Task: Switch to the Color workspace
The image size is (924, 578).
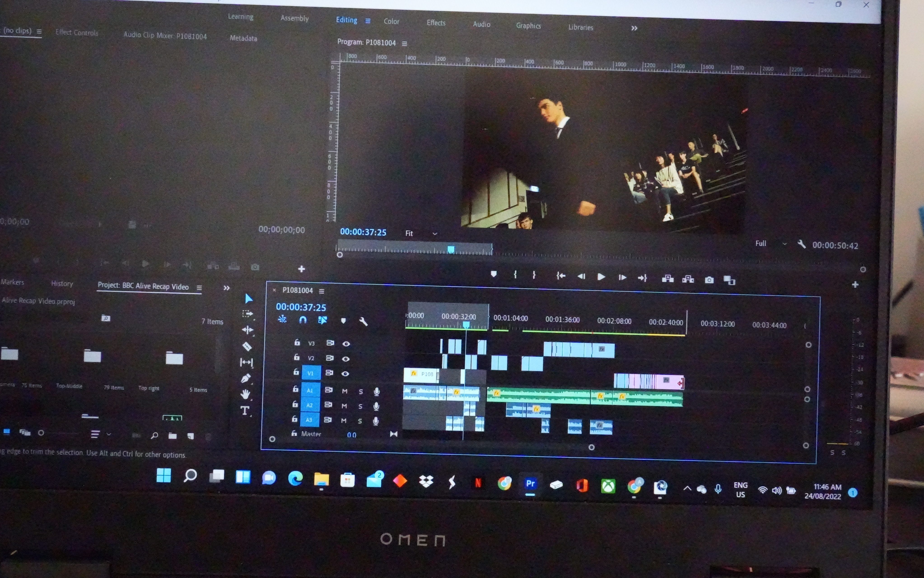Action: pyautogui.click(x=391, y=21)
